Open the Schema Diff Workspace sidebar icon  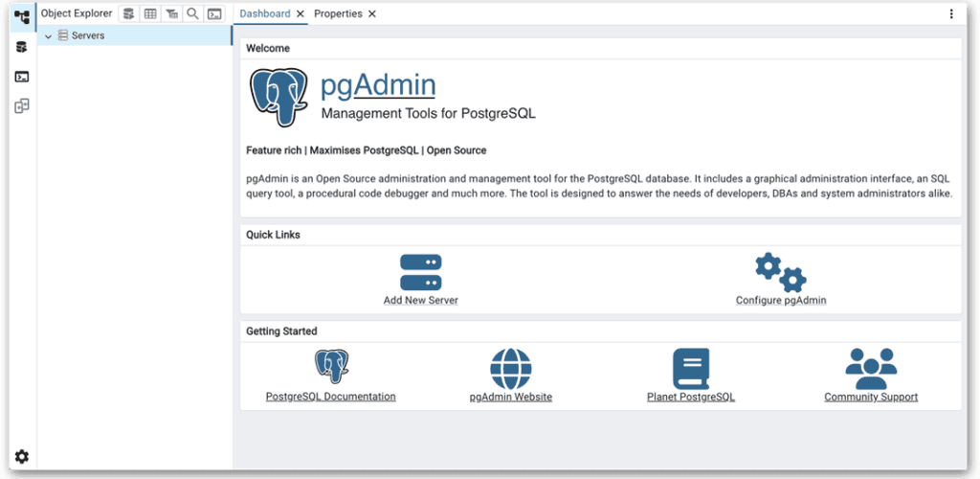[22, 106]
